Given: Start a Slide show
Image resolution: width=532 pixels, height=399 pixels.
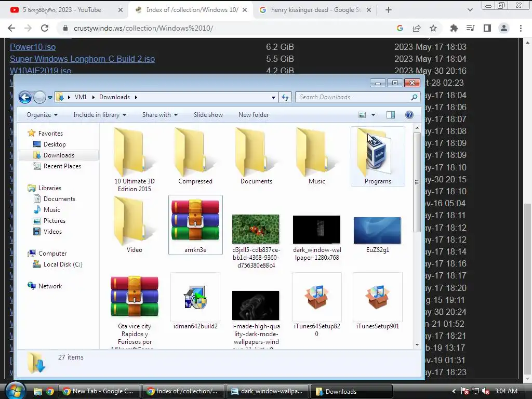Looking at the screenshot, I should pos(208,115).
